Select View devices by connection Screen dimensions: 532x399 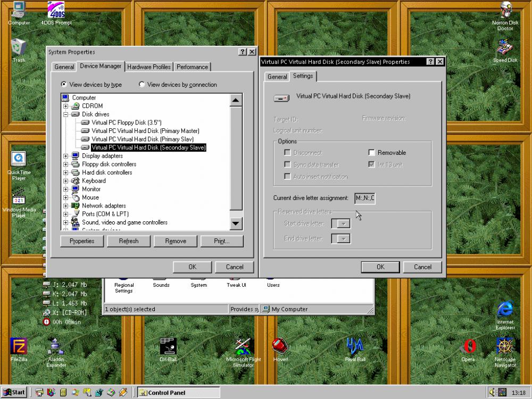pyautogui.click(x=142, y=85)
